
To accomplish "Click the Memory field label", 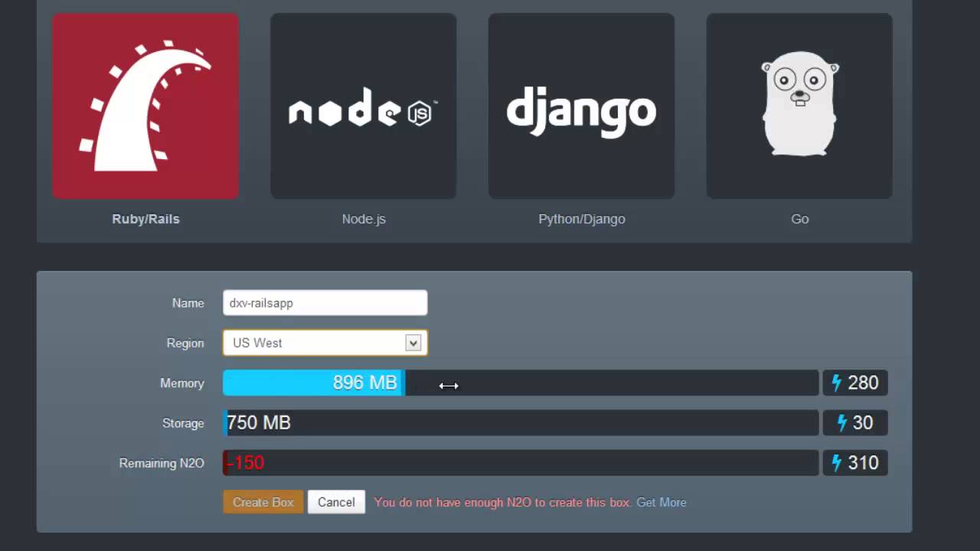I will pyautogui.click(x=182, y=383).
